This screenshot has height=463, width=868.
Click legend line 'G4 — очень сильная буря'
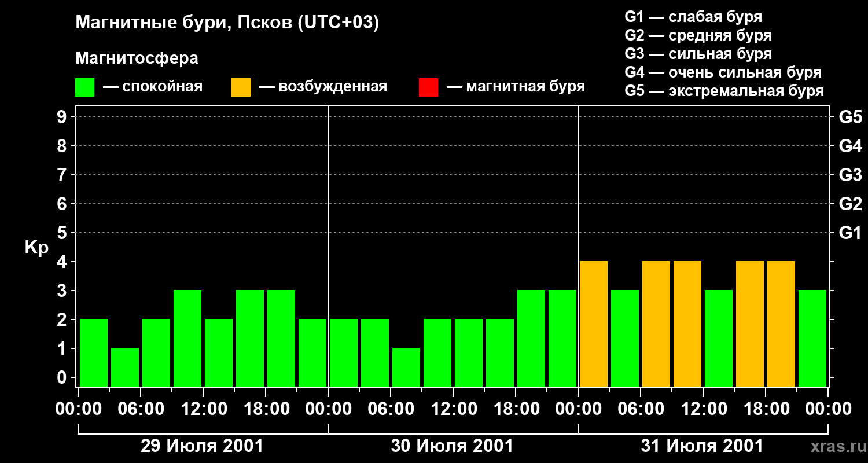pyautogui.click(x=723, y=72)
